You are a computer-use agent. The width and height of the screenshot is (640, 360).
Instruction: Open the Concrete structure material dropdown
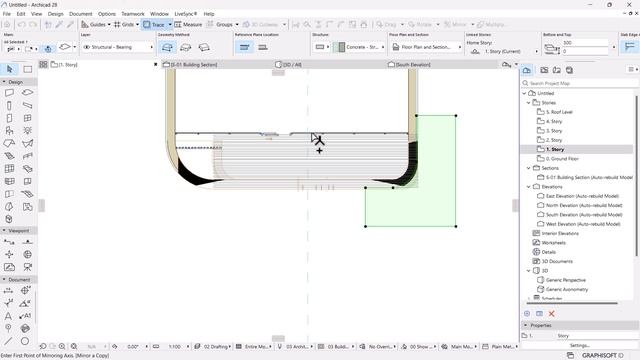point(359,47)
